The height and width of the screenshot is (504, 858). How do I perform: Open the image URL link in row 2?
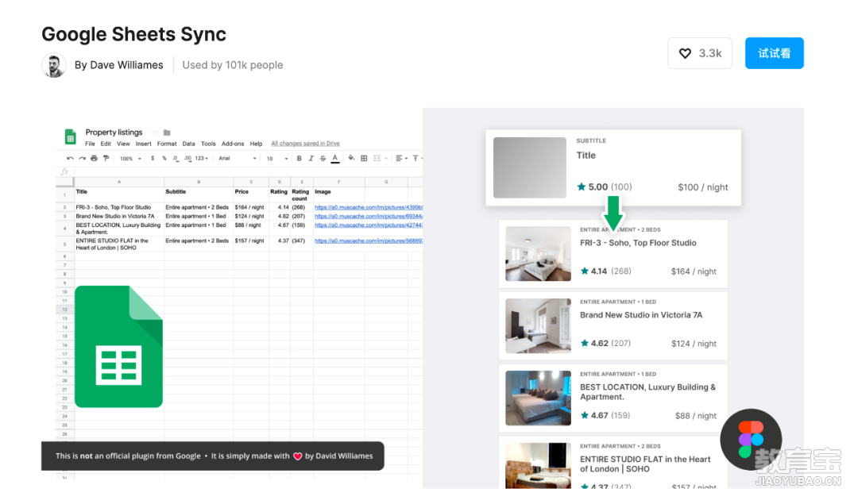pos(369,208)
